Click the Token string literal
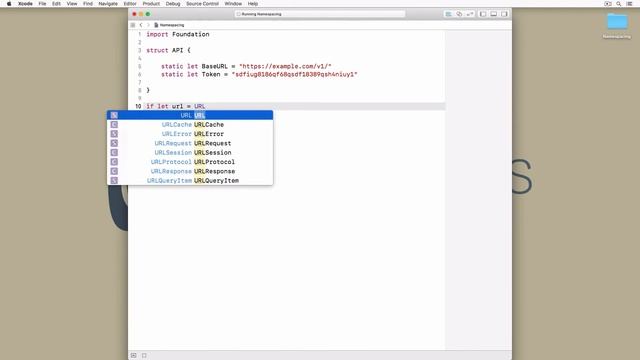 click(294, 74)
